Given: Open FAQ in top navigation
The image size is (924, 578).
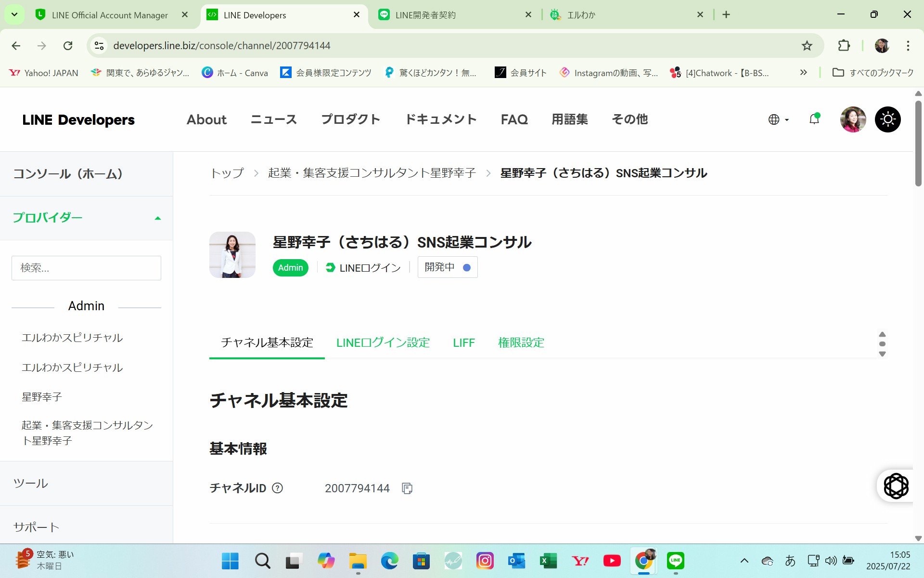Looking at the screenshot, I should [x=514, y=119].
